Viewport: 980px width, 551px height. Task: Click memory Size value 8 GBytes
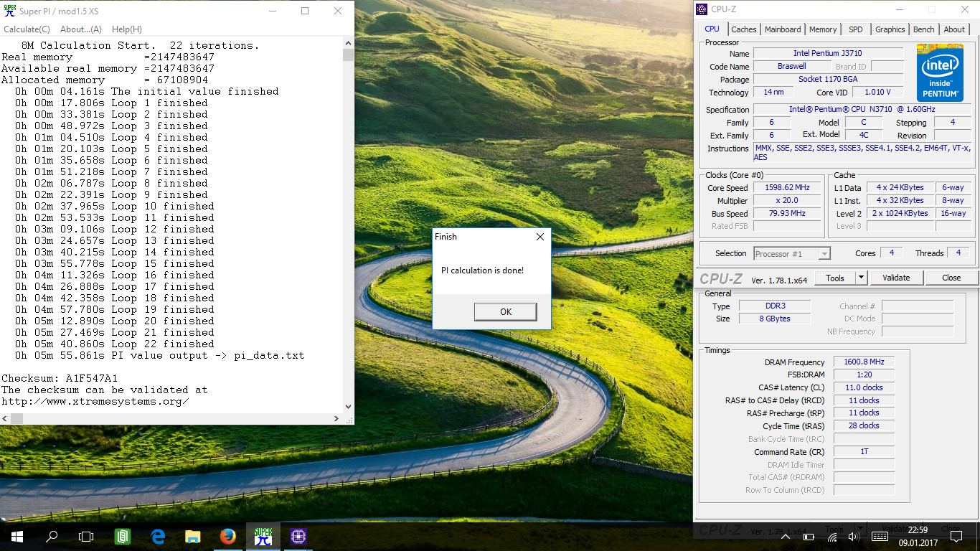tap(774, 319)
